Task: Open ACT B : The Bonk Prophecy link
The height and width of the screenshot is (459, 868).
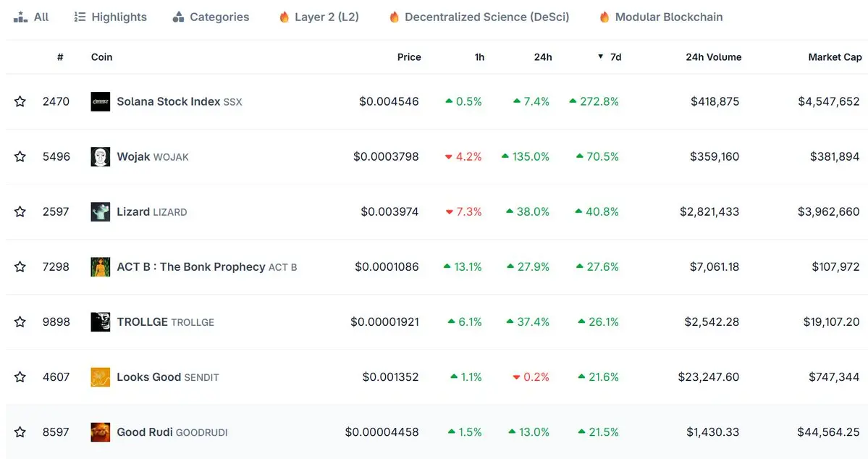Action: [x=207, y=267]
